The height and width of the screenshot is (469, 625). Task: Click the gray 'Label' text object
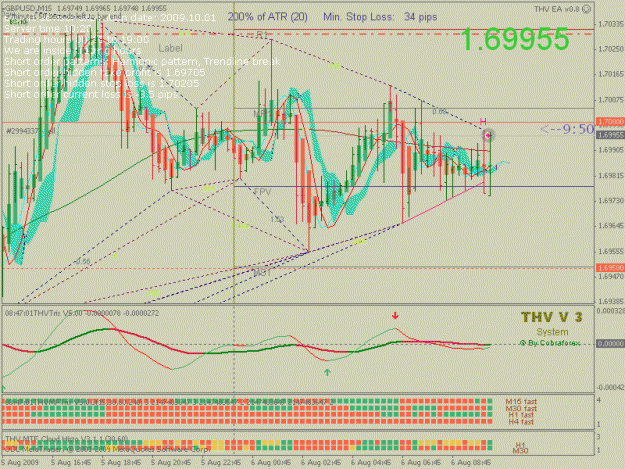[x=170, y=48]
